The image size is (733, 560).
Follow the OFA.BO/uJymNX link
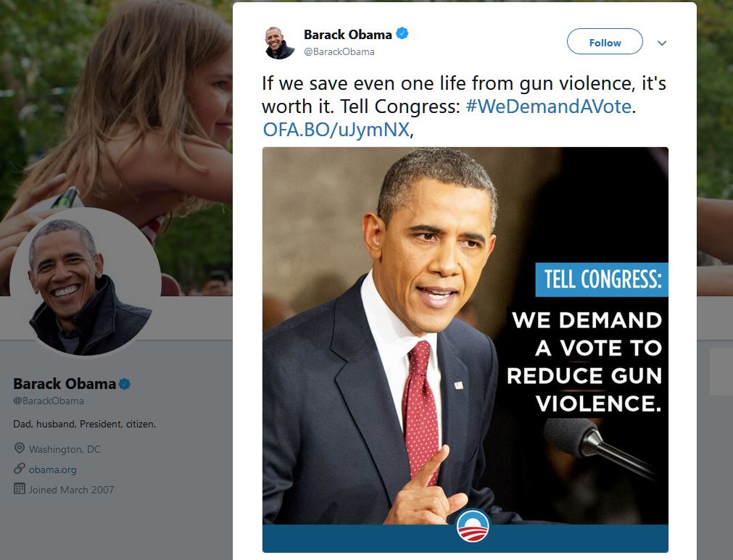[x=336, y=130]
